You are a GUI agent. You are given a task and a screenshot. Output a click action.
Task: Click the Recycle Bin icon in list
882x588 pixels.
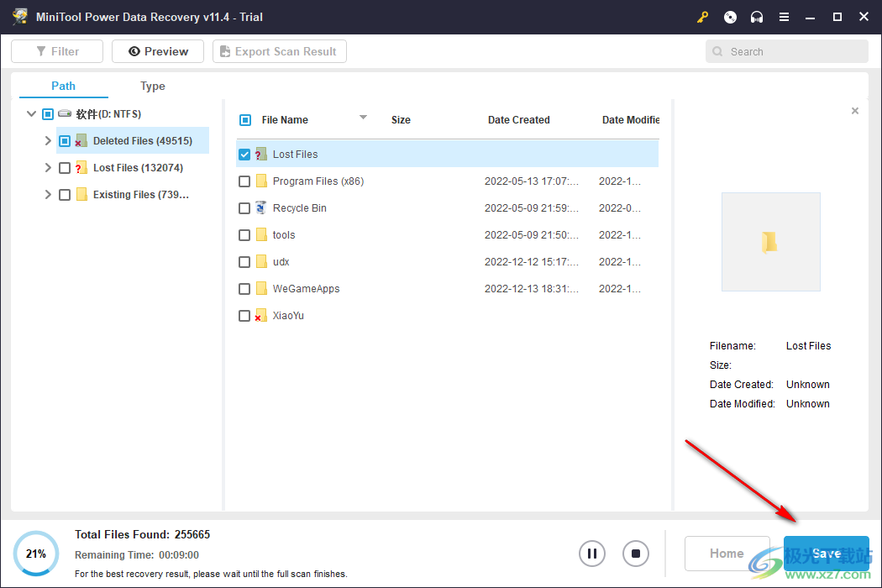261,207
